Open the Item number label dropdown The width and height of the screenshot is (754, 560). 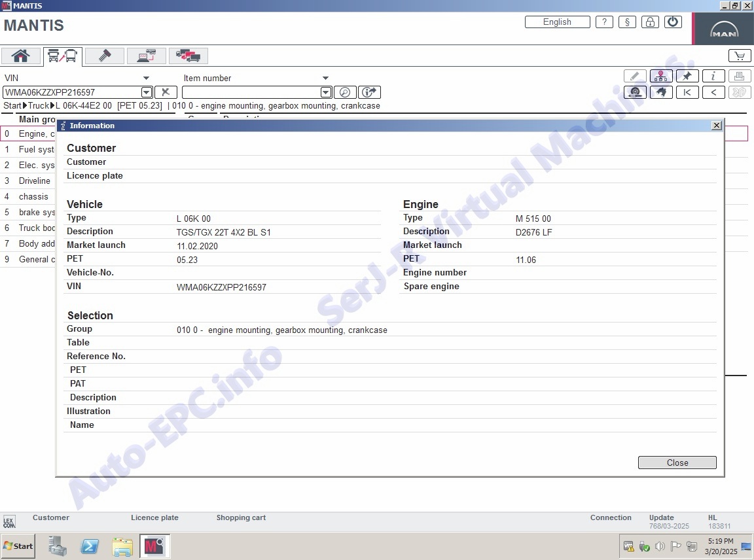tap(325, 78)
